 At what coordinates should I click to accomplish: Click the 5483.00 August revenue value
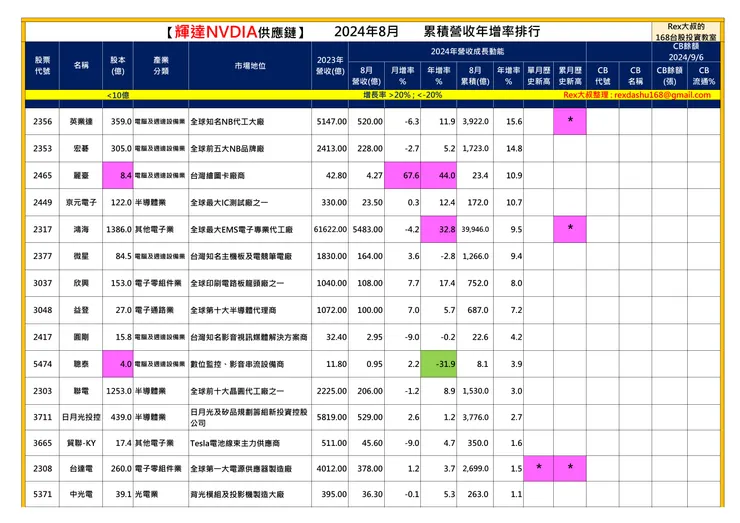click(x=368, y=229)
